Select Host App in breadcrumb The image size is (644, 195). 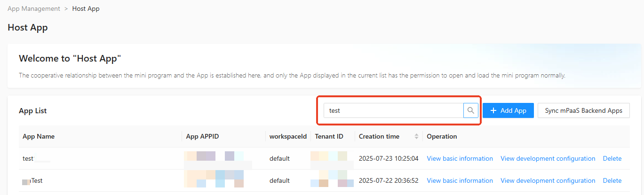(86, 8)
